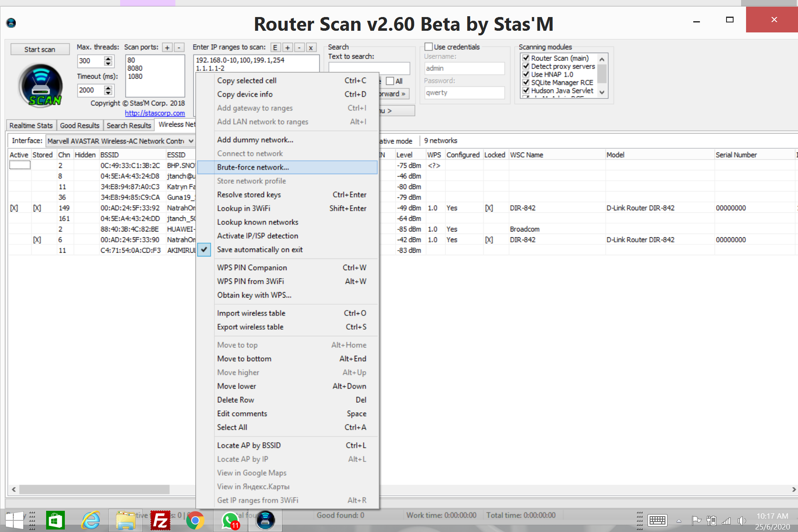Open touch keyboard tray icon
This screenshot has height=532, width=798.
pos(658,520)
